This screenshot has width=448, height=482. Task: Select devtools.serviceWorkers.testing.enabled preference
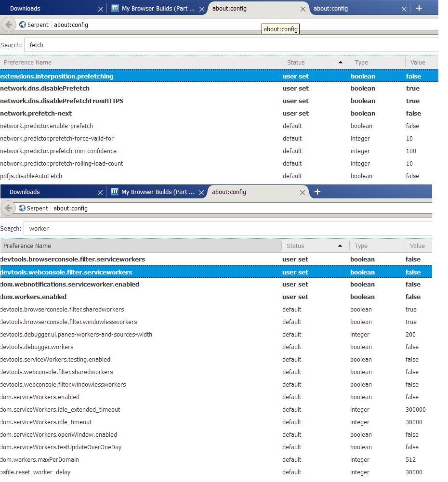click(x=216, y=360)
